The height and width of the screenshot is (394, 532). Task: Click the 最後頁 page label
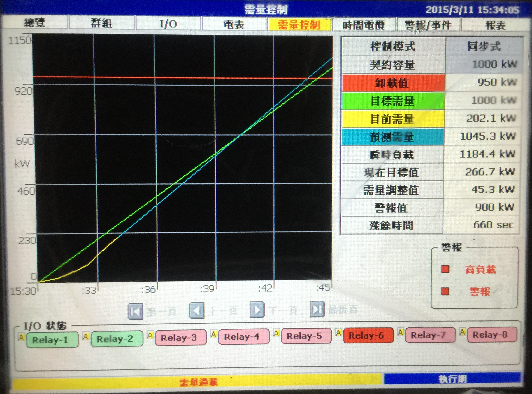point(343,310)
